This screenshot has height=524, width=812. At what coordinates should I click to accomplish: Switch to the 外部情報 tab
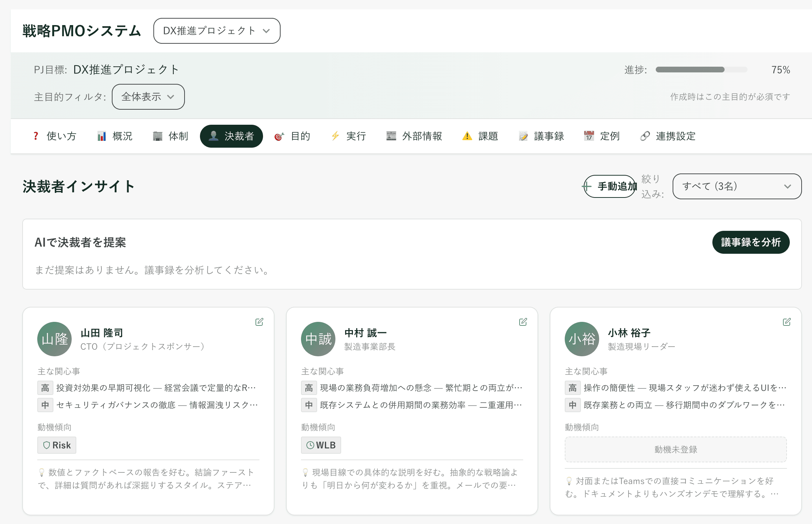[414, 136]
